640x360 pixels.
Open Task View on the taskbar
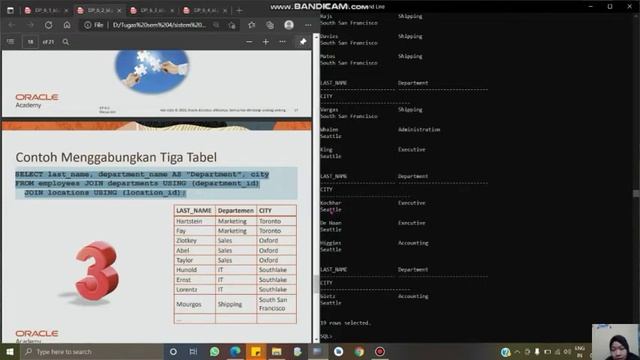click(193, 351)
